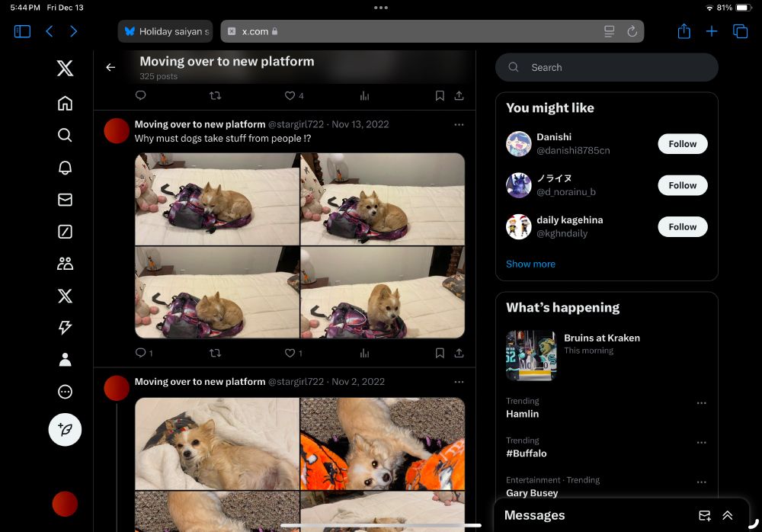
Task: Compose a new post with feather button
Action: click(65, 429)
